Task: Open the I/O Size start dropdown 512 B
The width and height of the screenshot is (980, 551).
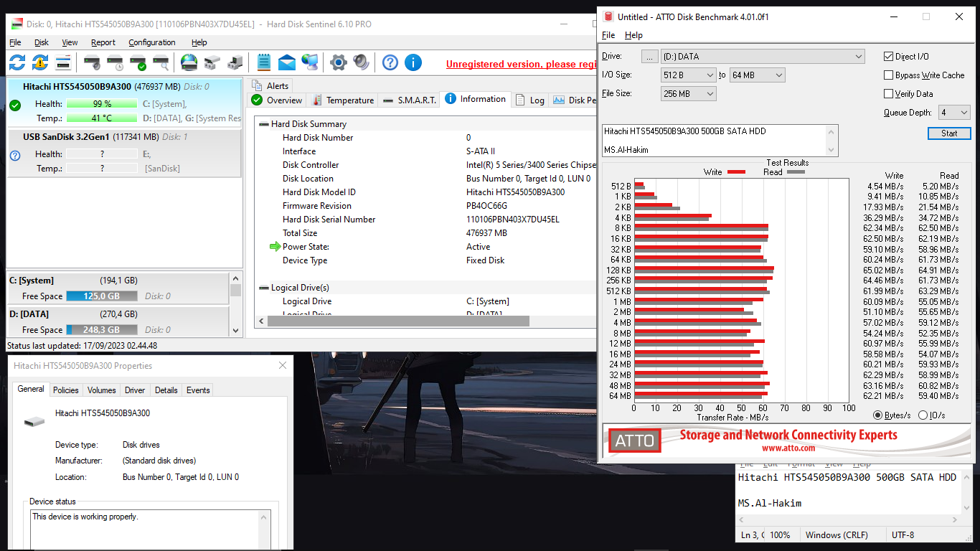Action: tap(689, 75)
